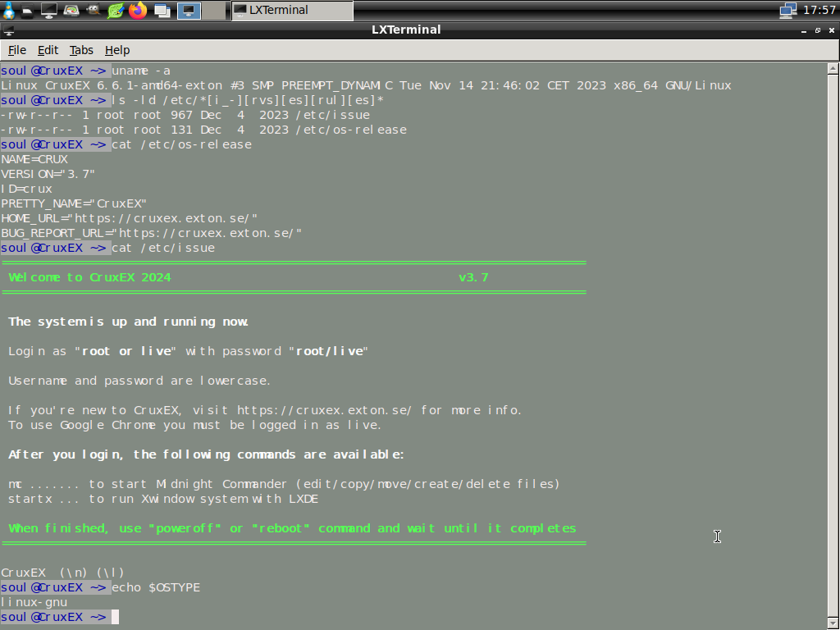Click the green 'When finished, use poweroff' line
This screenshot has width=840, height=630.
click(x=292, y=529)
